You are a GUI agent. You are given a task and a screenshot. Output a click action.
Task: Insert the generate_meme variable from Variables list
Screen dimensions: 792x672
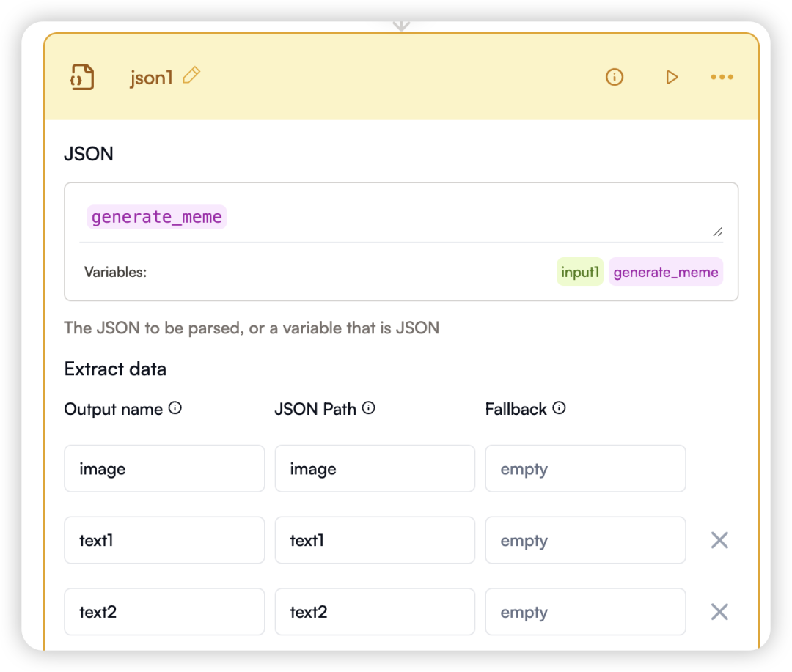665,272
